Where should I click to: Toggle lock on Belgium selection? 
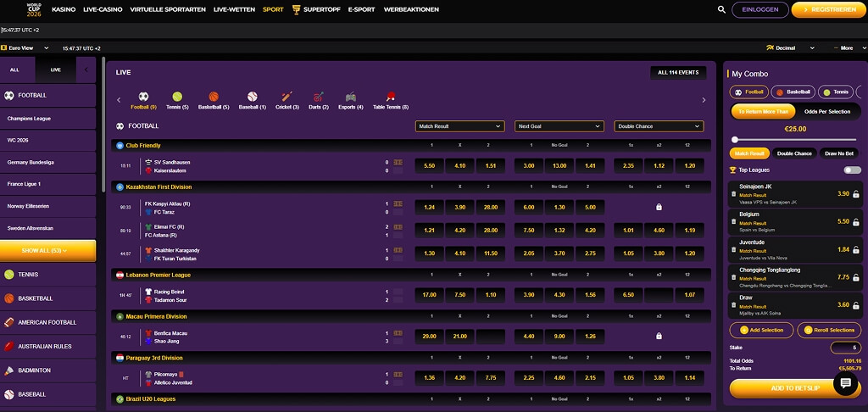click(x=856, y=221)
